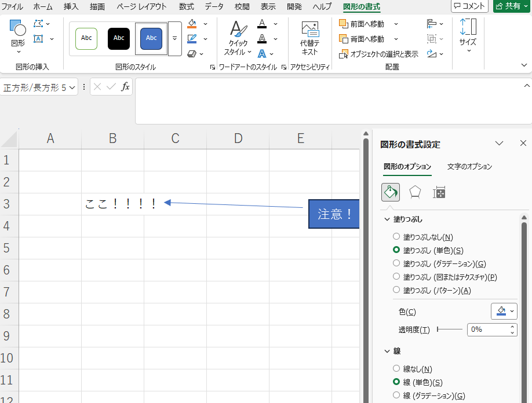Collapse the 塗りつぶし section
This screenshot has height=403, width=532.
click(387, 219)
